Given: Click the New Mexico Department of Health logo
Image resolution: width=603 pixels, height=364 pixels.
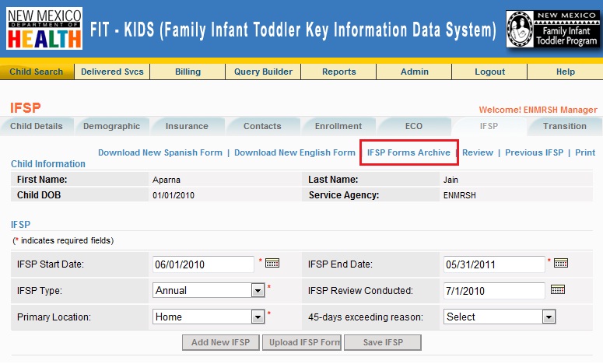Looking at the screenshot, I should click(x=44, y=29).
